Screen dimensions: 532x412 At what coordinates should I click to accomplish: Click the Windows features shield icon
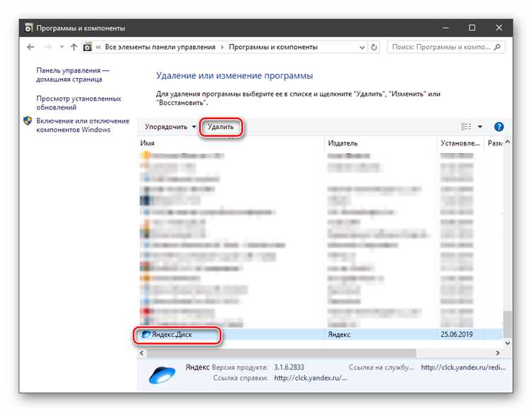pos(28,121)
